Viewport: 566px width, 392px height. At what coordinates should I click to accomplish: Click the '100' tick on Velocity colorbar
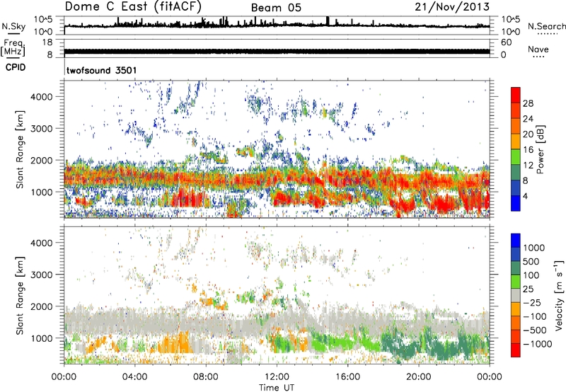point(532,275)
